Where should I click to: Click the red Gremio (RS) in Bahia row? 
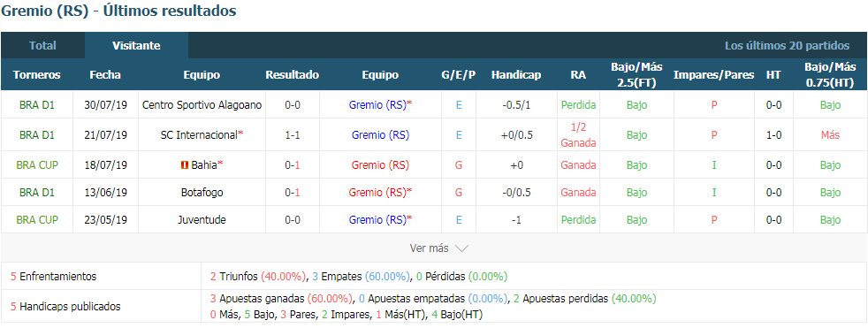380,165
